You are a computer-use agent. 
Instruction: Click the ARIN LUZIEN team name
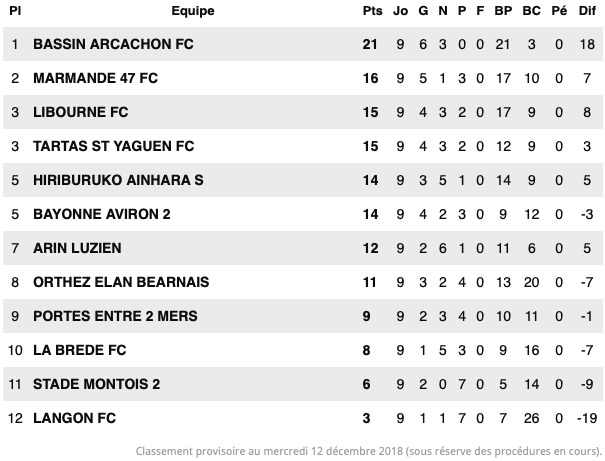tap(77, 248)
